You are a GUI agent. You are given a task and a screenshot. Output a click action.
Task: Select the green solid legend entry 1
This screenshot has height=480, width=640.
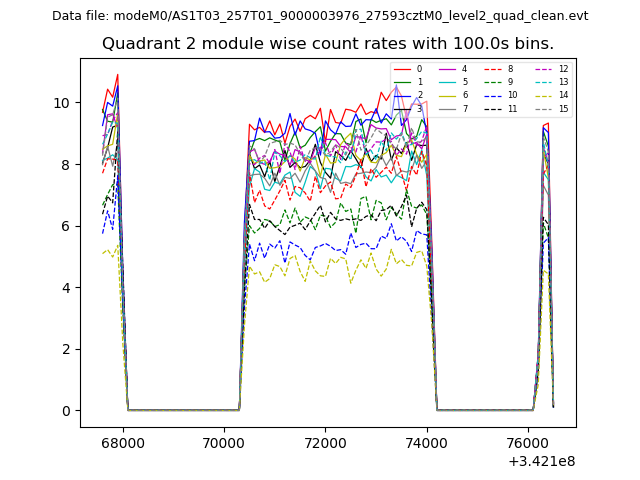408,82
